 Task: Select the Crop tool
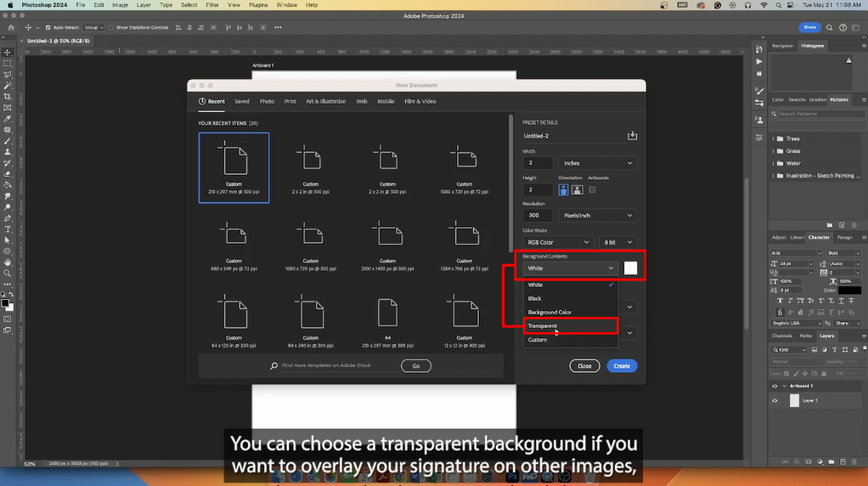7,96
